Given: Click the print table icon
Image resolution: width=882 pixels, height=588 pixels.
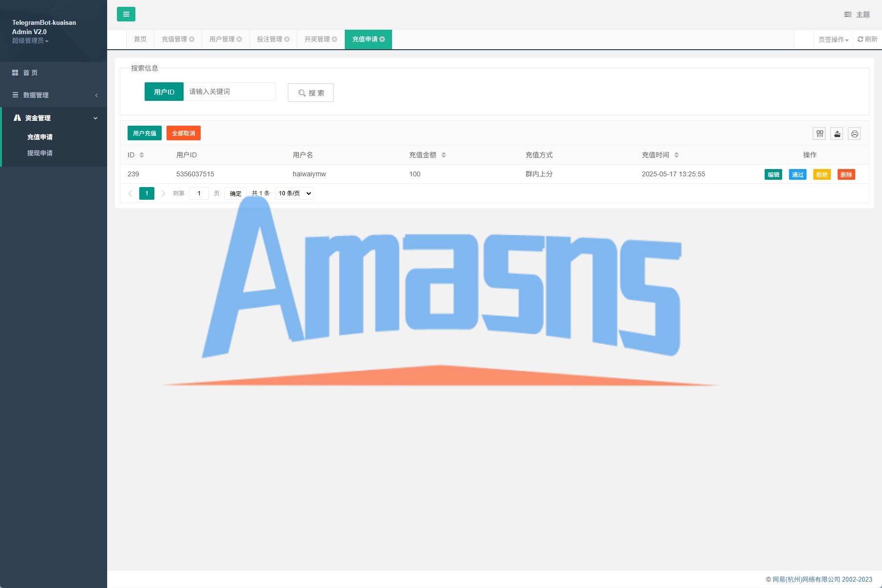Looking at the screenshot, I should tap(854, 133).
